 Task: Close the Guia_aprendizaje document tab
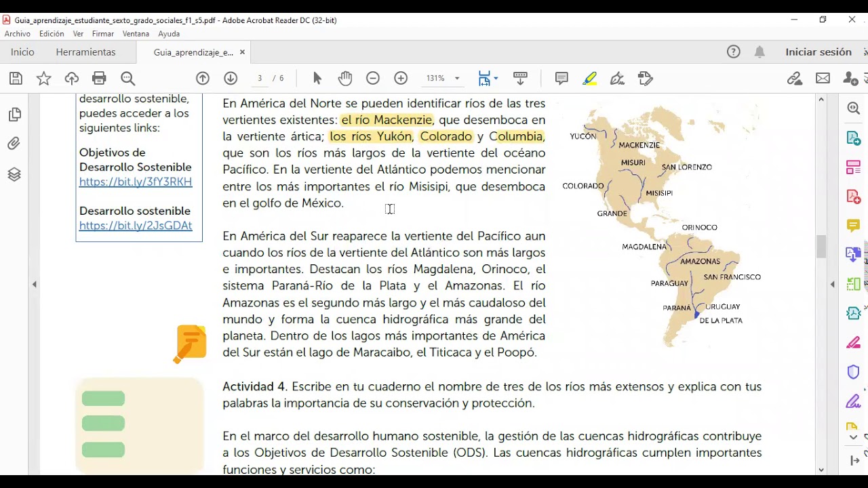pos(242,52)
